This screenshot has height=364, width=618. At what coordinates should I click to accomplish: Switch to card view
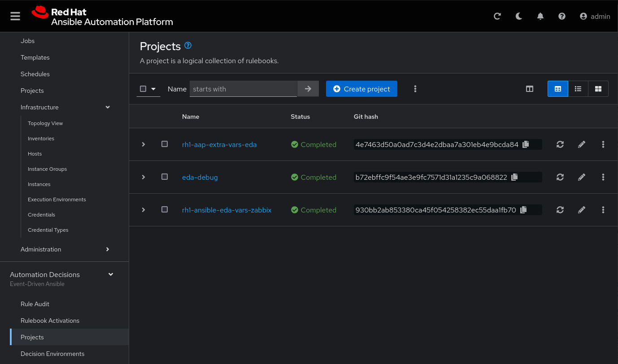(598, 89)
